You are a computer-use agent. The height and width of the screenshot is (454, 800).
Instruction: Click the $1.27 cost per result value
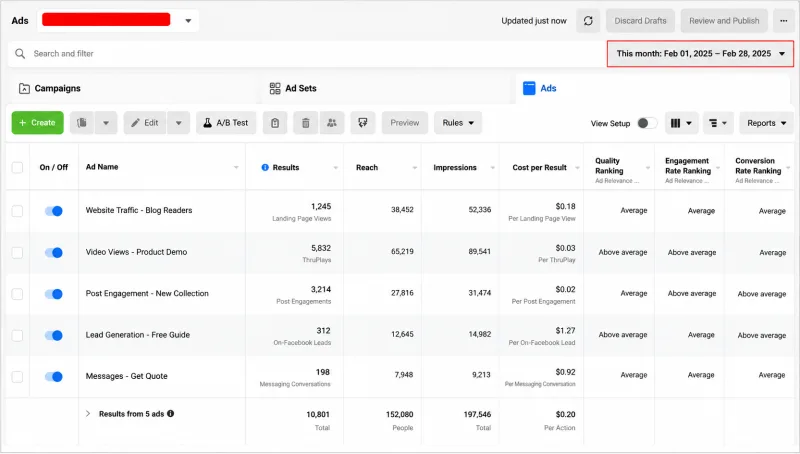click(x=565, y=331)
